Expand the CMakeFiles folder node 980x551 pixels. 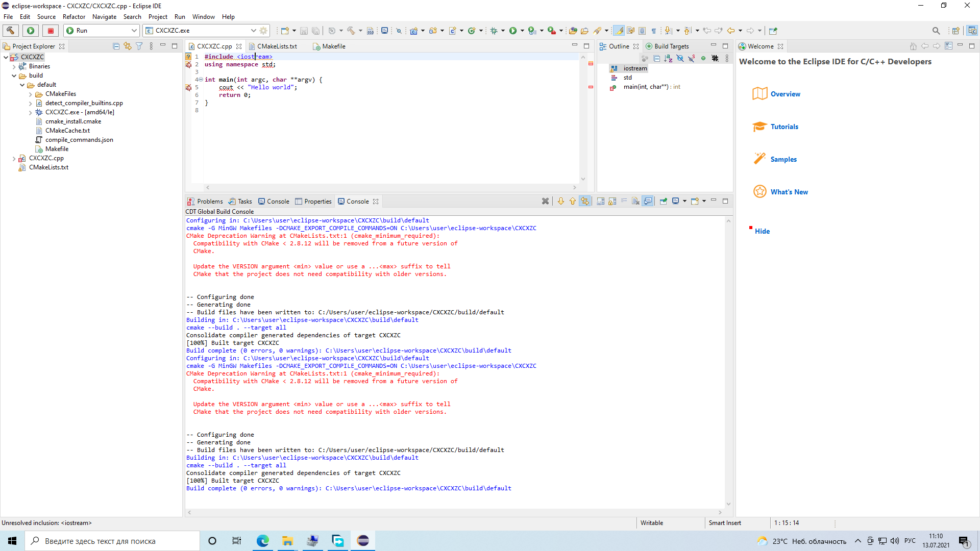click(x=30, y=94)
